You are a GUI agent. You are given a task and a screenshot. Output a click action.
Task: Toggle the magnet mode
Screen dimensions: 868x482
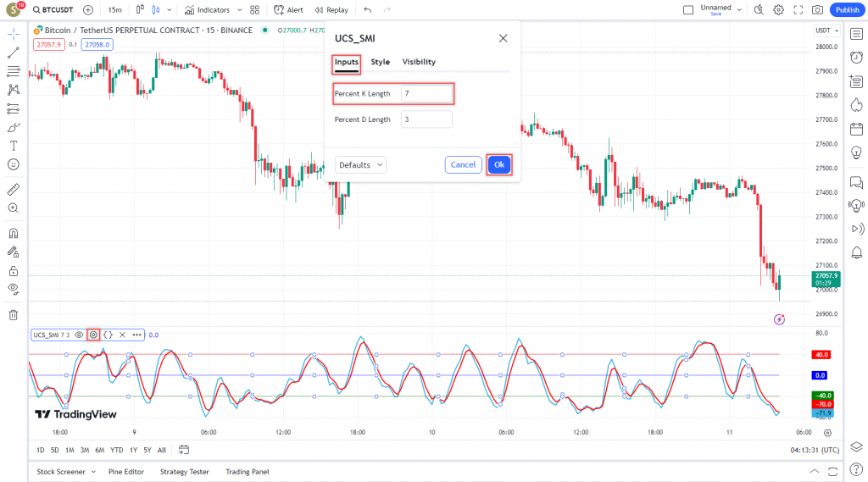(14, 233)
